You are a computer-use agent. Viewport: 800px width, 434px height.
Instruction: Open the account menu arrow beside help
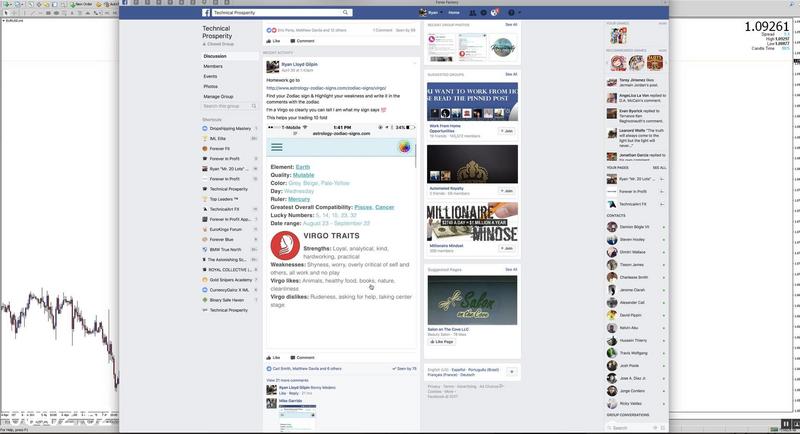[x=520, y=13]
